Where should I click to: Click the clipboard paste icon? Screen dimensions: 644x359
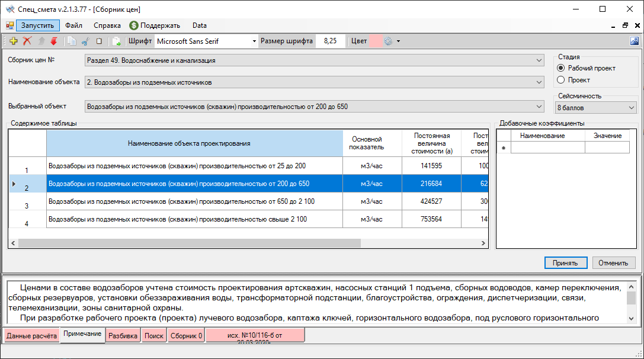pyautogui.click(x=99, y=41)
